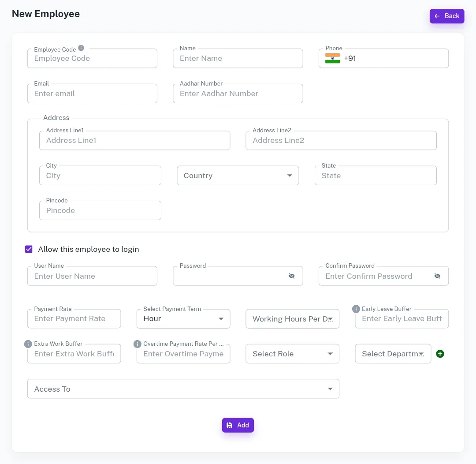This screenshot has height=464, width=476.
Task: Click the Aadhar Number input
Action: point(238,94)
